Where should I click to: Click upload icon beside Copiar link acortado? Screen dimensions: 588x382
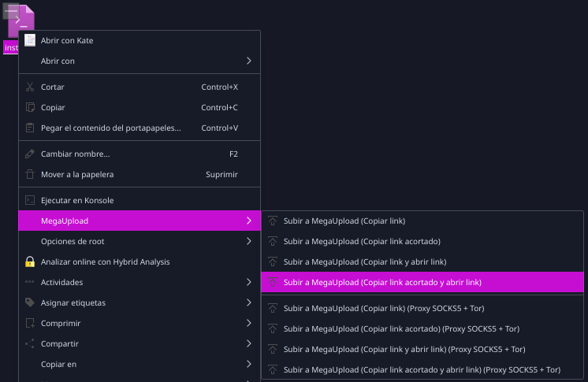click(x=273, y=241)
